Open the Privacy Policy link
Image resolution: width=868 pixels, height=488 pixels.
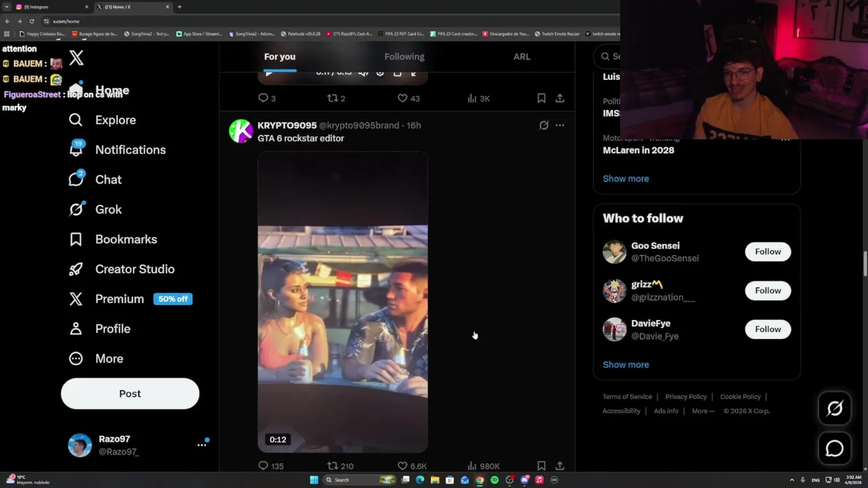(x=686, y=396)
